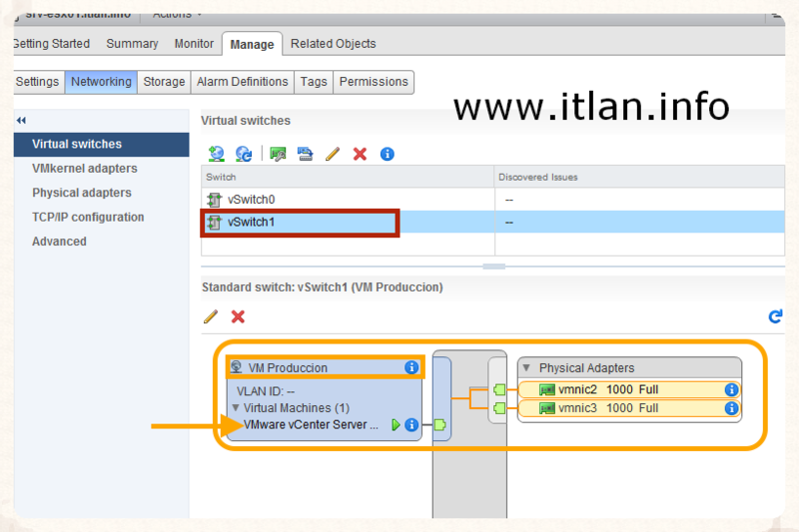
Task: Collapse the Physical Adapters section
Action: 527,368
